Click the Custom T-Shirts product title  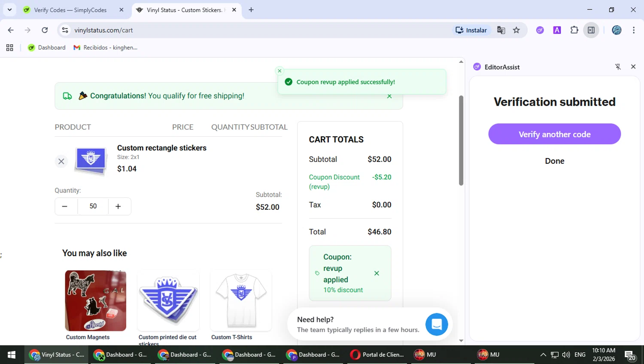[x=232, y=337]
